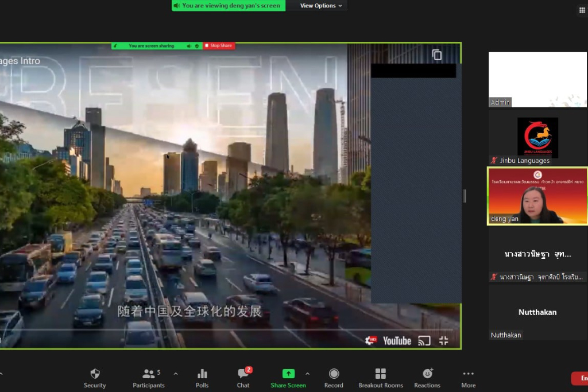Viewport: 588px width, 392px height.
Task: Click the muted mic icon on นางสาวนิษฐา tile
Action: click(x=494, y=277)
